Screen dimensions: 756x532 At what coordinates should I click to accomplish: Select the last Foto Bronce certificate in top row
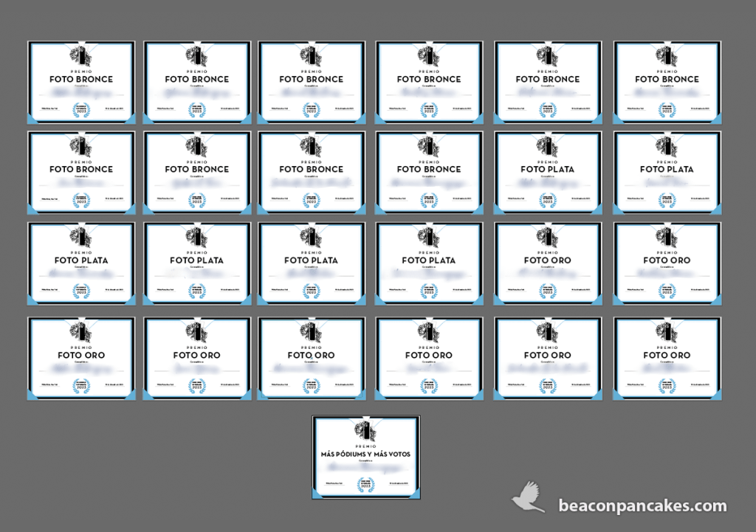point(667,82)
